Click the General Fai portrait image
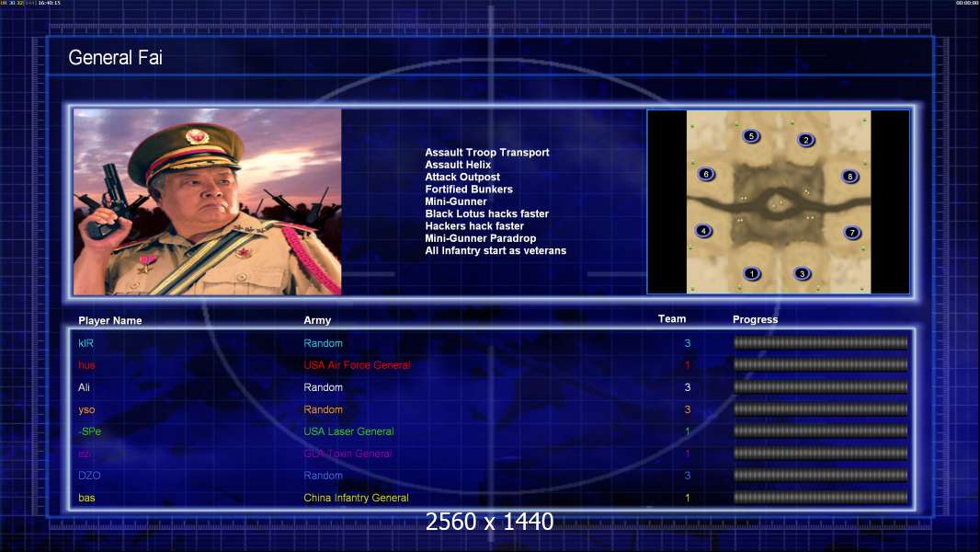980x552 pixels. [x=208, y=201]
